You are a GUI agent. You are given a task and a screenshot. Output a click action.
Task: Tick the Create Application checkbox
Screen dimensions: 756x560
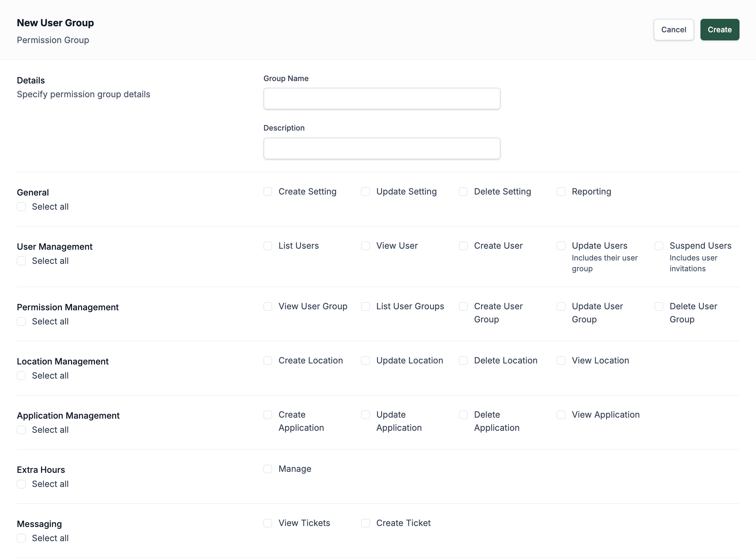(x=268, y=415)
